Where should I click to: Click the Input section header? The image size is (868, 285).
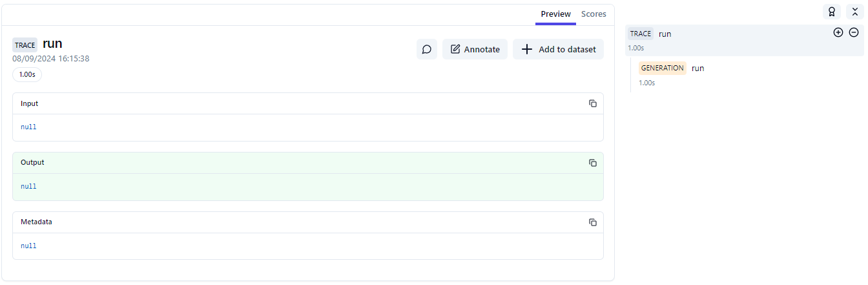30,103
